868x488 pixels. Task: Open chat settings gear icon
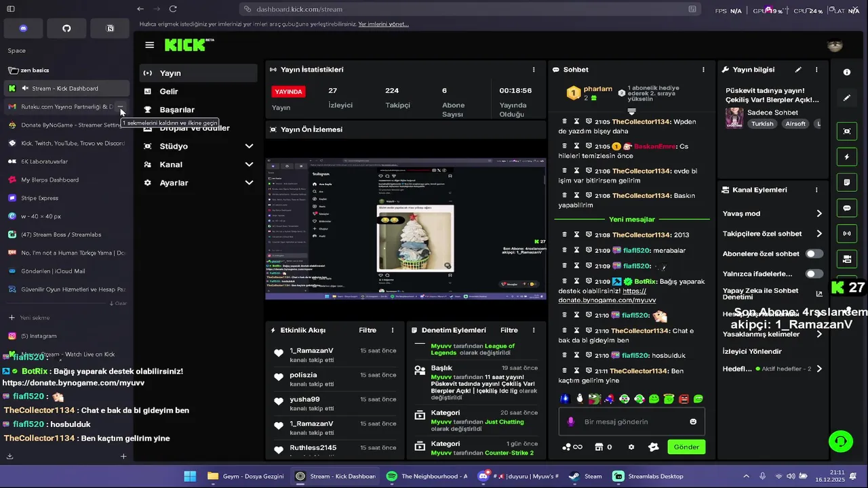click(x=631, y=447)
